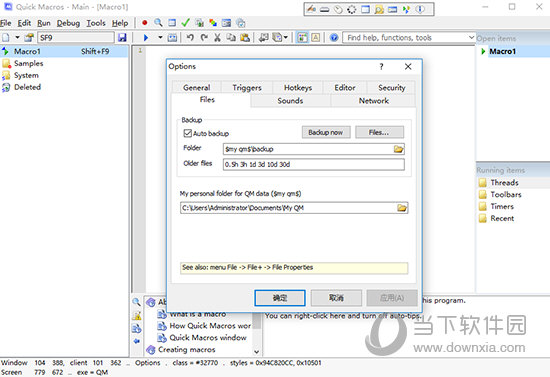Switch to the Editor tab in Options
The height and width of the screenshot is (377, 550).
345,87
